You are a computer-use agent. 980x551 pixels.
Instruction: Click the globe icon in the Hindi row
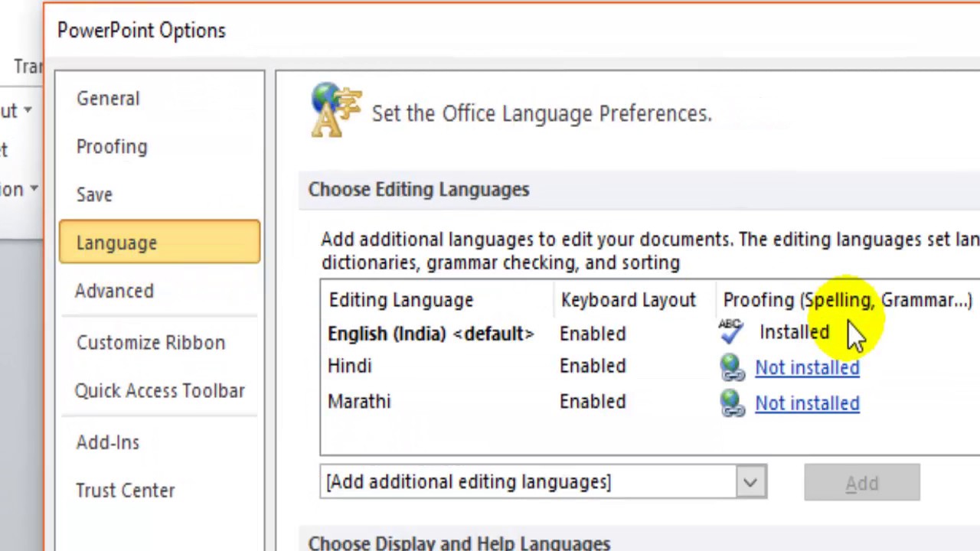(x=733, y=367)
